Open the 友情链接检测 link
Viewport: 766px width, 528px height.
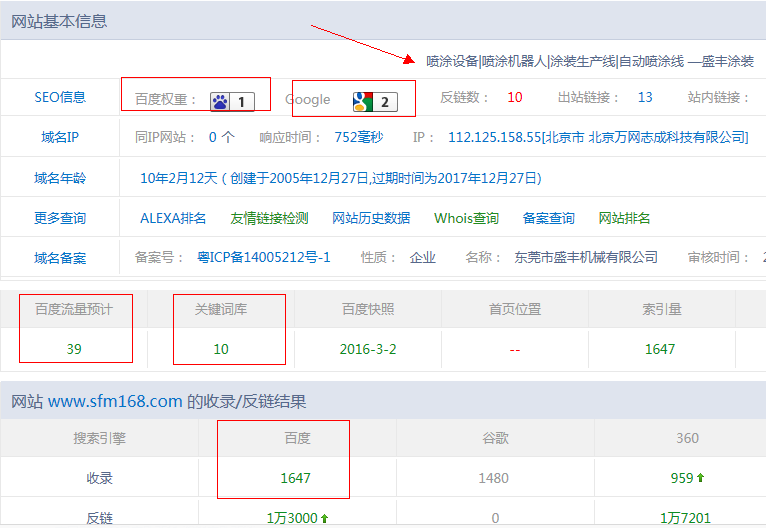point(269,218)
